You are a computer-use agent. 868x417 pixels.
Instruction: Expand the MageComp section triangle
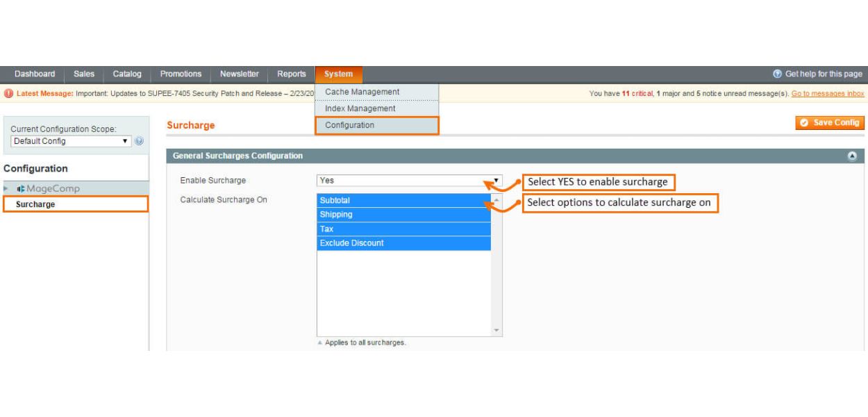coord(7,189)
